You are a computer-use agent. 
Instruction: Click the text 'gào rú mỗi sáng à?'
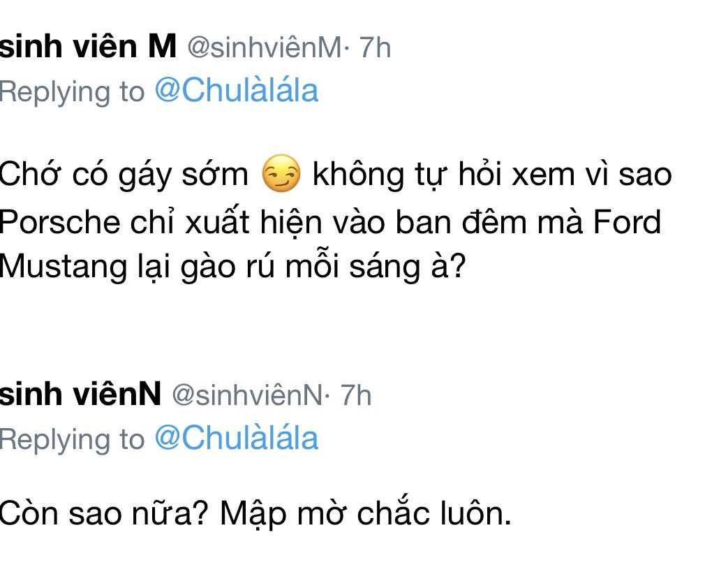point(323,267)
